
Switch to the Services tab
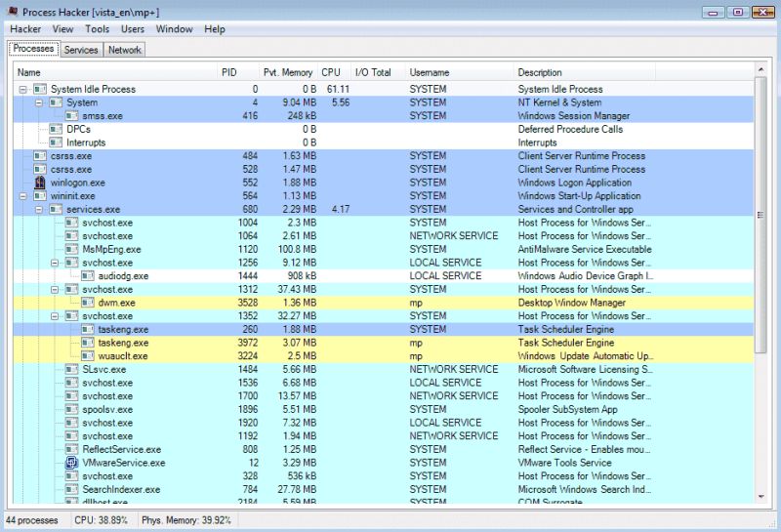pyautogui.click(x=81, y=50)
